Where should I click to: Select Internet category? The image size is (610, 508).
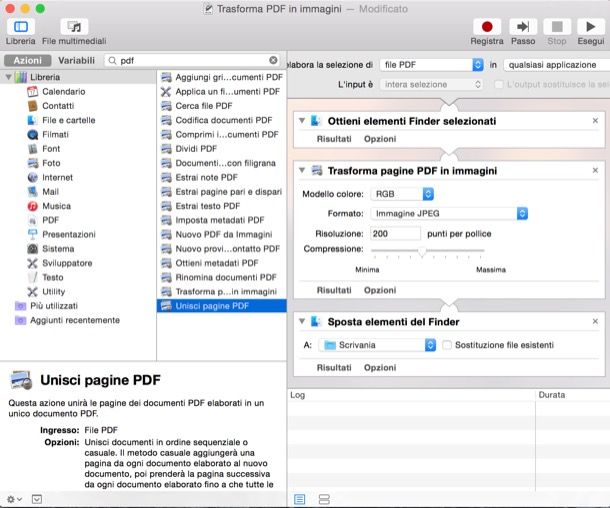pyautogui.click(x=57, y=177)
